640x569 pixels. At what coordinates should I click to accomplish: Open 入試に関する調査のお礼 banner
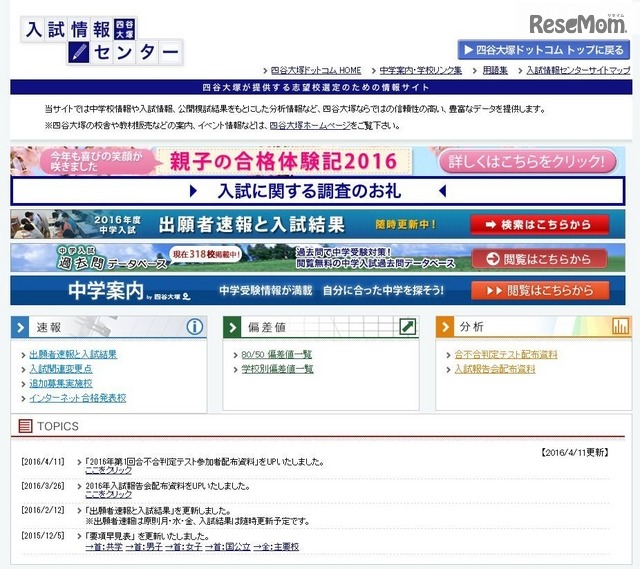pyautogui.click(x=318, y=191)
